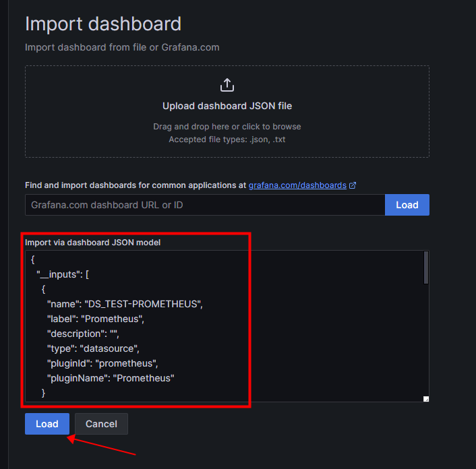Click the "label": "Prometheus" line
This screenshot has height=469, width=476.
coord(96,319)
